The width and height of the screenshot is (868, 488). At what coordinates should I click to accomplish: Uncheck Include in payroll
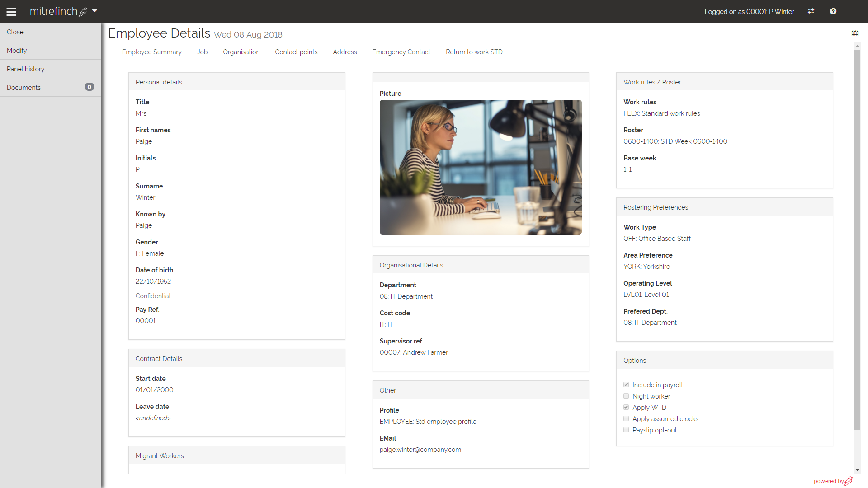(x=626, y=385)
